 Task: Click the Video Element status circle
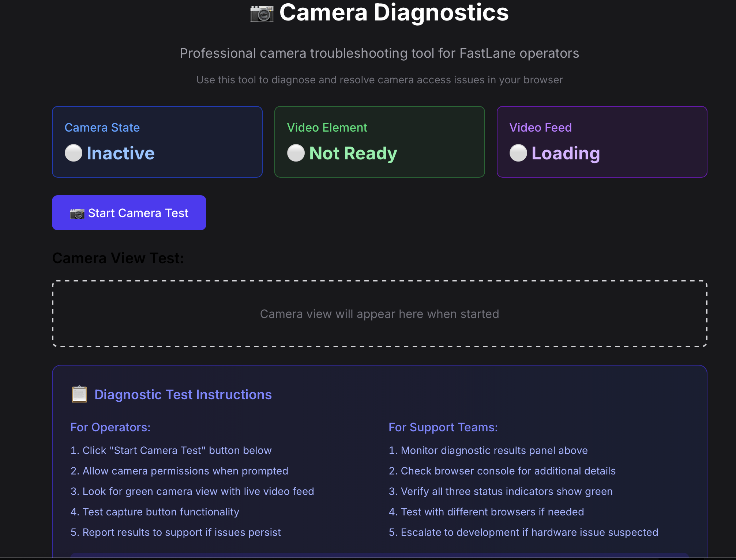pyautogui.click(x=296, y=153)
